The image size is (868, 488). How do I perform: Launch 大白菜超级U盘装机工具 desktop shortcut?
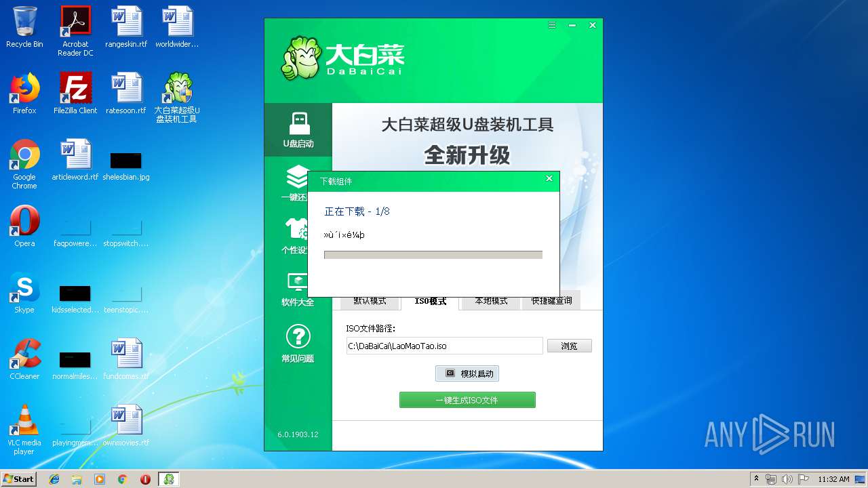tap(177, 98)
